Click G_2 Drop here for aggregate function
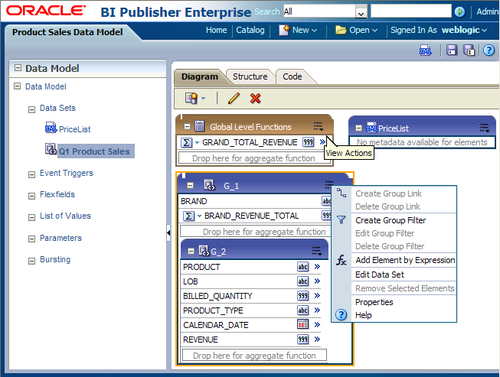500x377 pixels. [x=254, y=355]
